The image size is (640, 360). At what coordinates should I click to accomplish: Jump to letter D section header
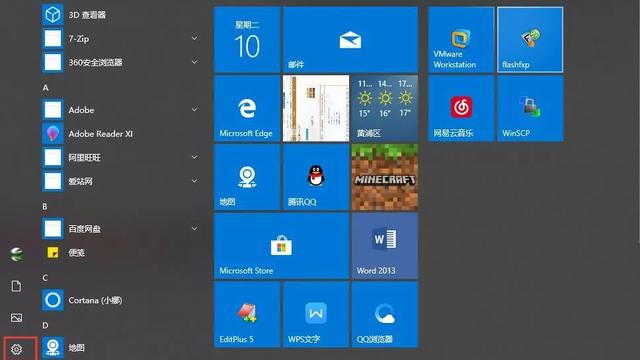click(45, 325)
